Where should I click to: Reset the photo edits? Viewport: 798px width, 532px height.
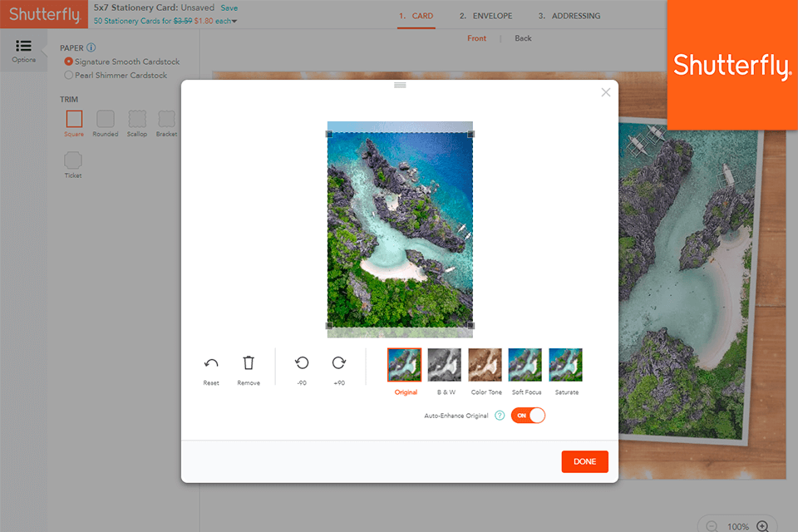211,363
